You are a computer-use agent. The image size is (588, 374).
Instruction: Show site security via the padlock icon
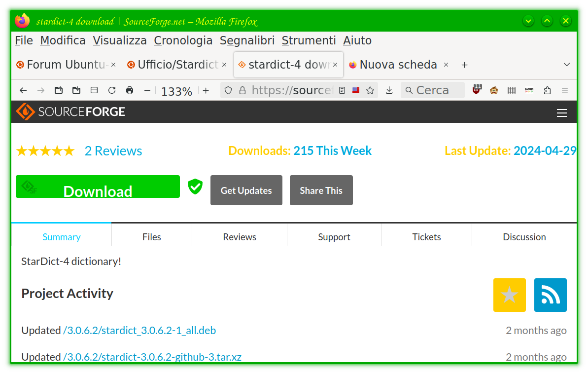coord(242,90)
